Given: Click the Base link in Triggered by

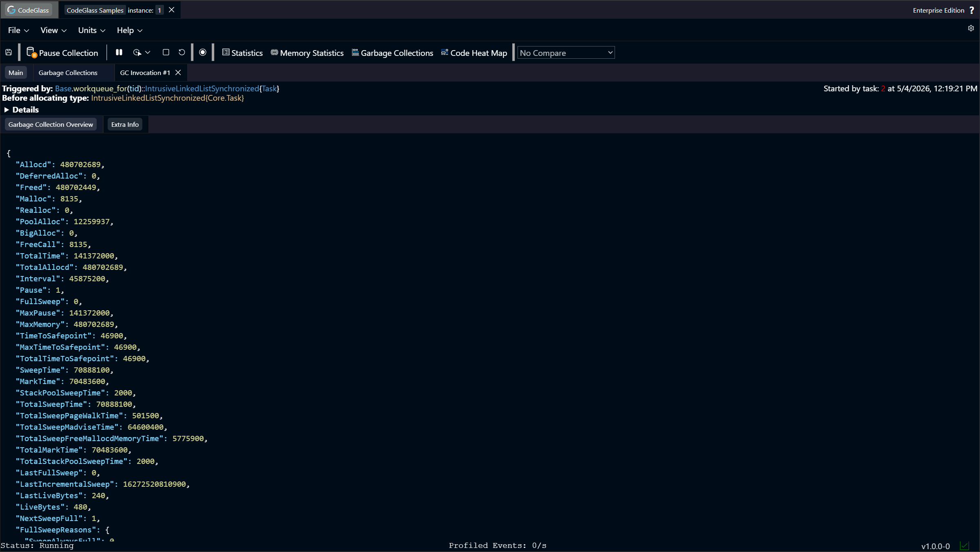Looking at the screenshot, I should tap(63, 88).
